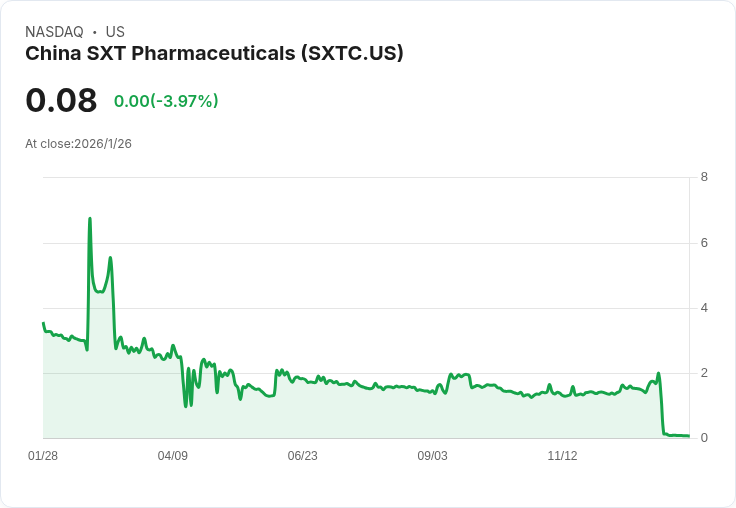736x508 pixels.
Task: Open the China SXT Pharmaceuticals title
Action: point(214,54)
